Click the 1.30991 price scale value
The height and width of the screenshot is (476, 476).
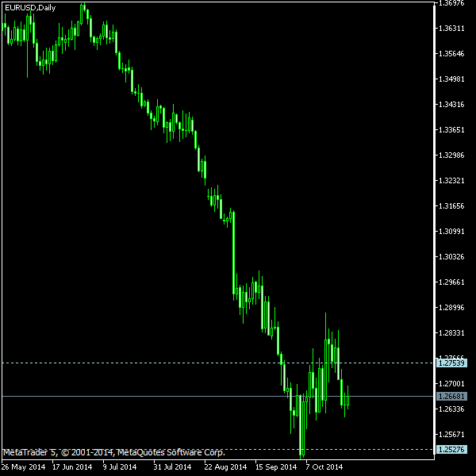(451, 232)
